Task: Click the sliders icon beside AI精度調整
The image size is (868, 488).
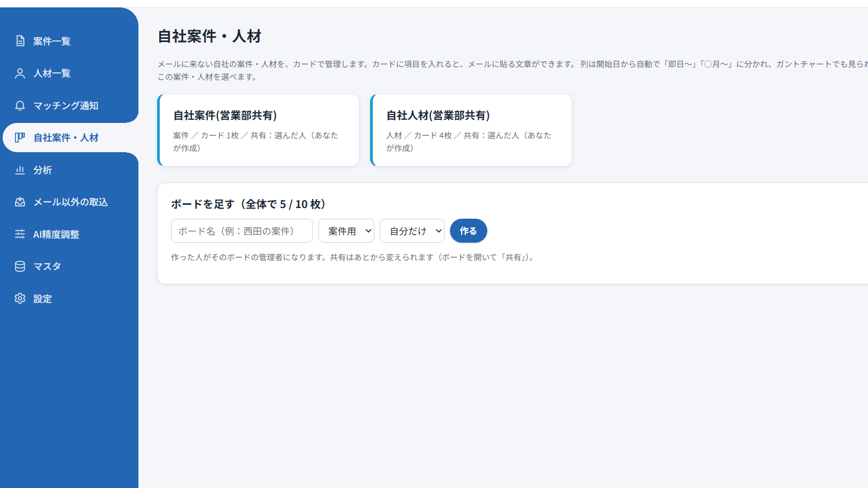Action: click(x=20, y=234)
